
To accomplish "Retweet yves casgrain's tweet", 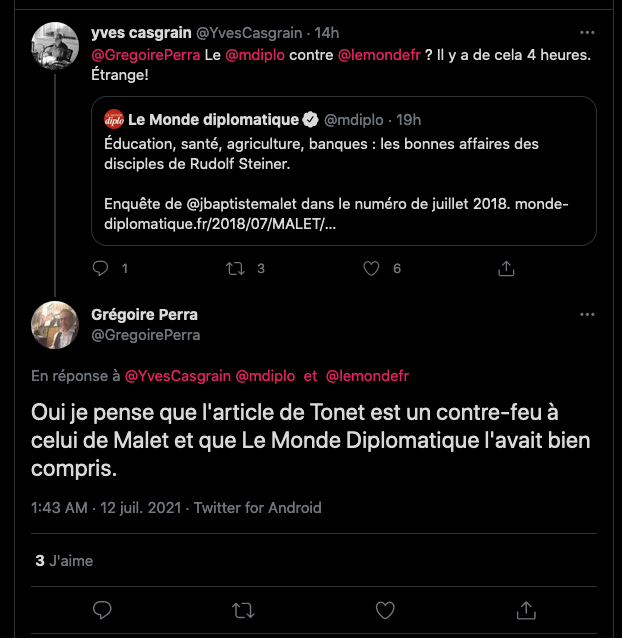I will click(236, 268).
